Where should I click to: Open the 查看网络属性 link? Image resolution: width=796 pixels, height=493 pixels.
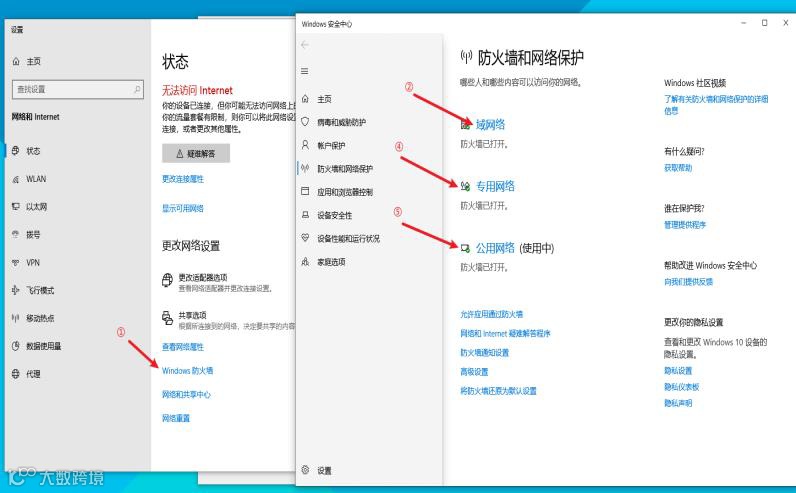tap(183, 347)
